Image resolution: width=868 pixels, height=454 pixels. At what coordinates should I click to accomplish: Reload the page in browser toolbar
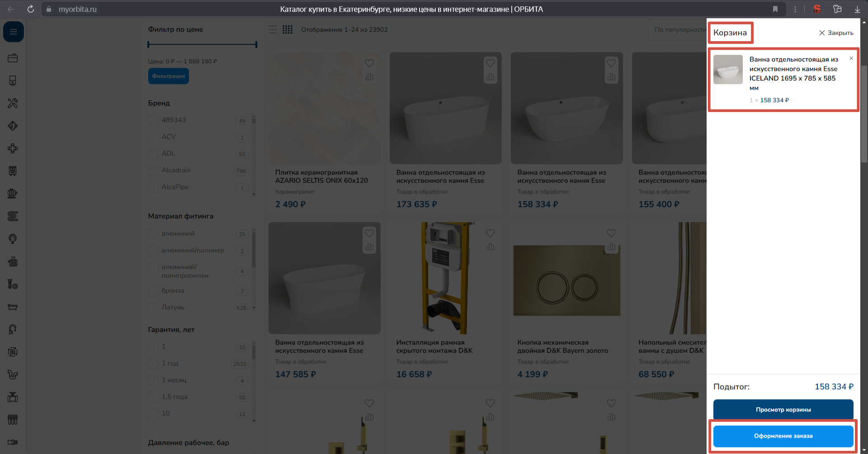click(x=31, y=9)
